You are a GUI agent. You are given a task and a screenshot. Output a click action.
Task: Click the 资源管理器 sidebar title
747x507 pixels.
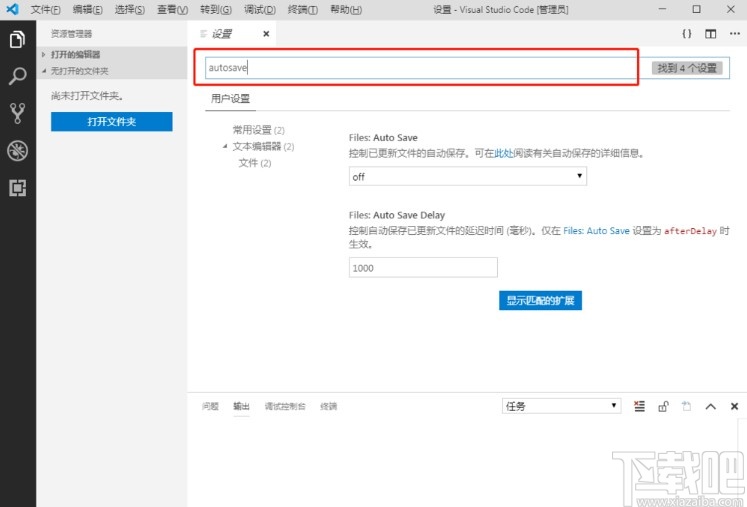pos(71,33)
